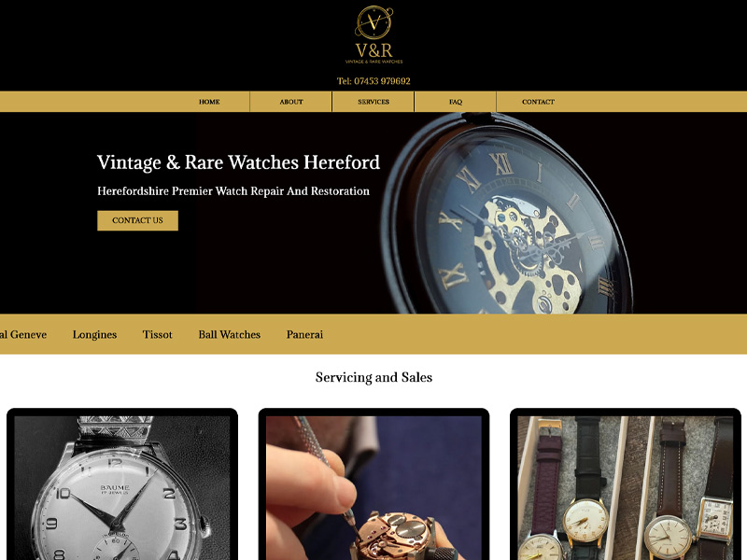Viewport: 747px width, 560px height.
Task: Open the Services menu item
Action: pyautogui.click(x=373, y=102)
